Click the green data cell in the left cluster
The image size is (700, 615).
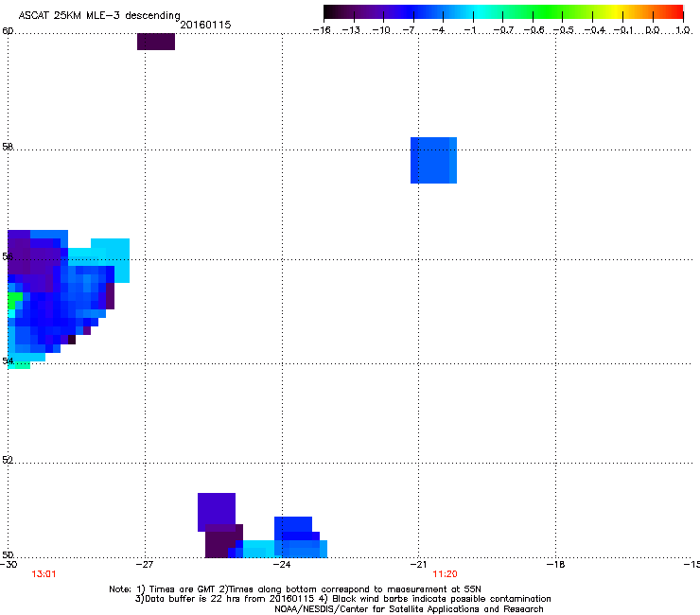[x=15, y=299]
